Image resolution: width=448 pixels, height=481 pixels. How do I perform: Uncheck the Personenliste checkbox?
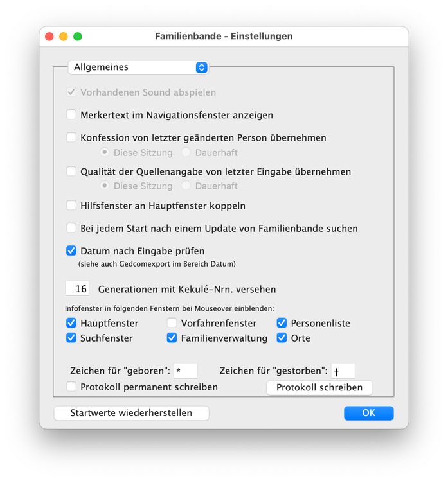(282, 323)
